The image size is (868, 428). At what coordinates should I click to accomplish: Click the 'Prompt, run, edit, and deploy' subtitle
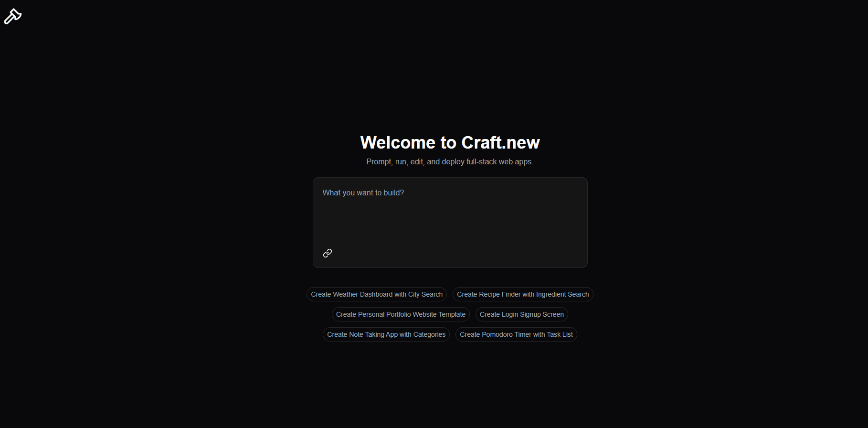pos(450,162)
